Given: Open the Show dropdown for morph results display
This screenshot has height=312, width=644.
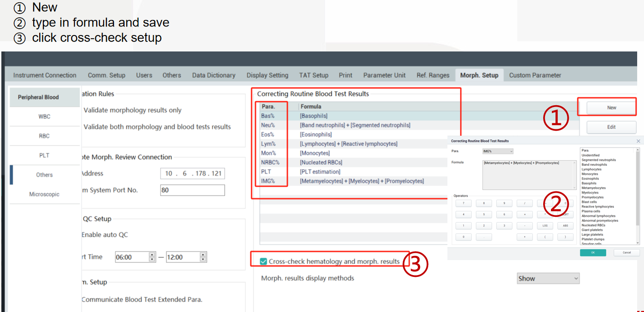Looking at the screenshot, I should click(548, 278).
